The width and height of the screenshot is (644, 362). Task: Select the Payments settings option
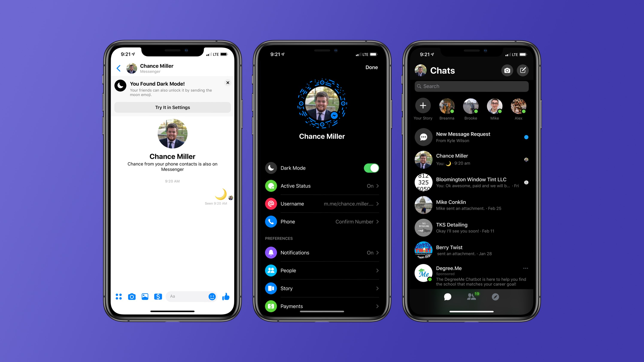pyautogui.click(x=322, y=305)
